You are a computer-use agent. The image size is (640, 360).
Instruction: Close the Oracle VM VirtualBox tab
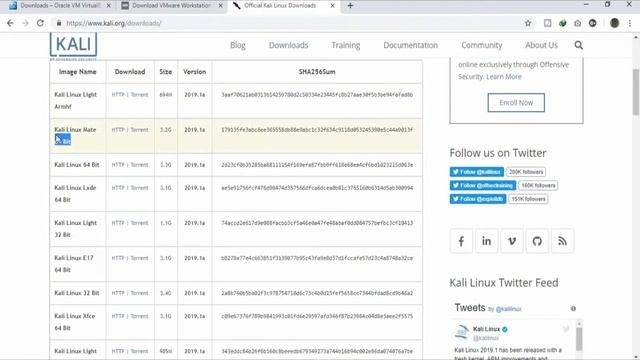coord(109,6)
